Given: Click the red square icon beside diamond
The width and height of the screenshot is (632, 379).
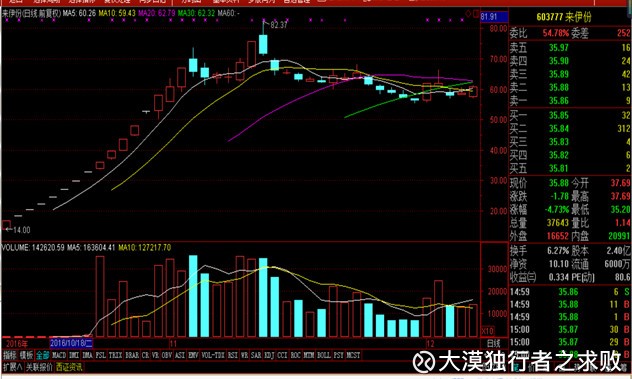Looking at the screenshot, I should pyautogui.click(x=476, y=13).
